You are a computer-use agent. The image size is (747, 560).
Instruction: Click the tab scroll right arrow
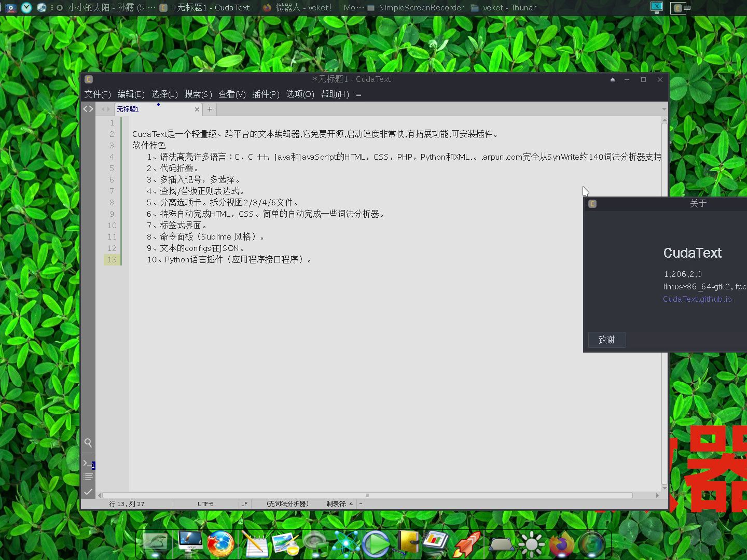point(108,109)
